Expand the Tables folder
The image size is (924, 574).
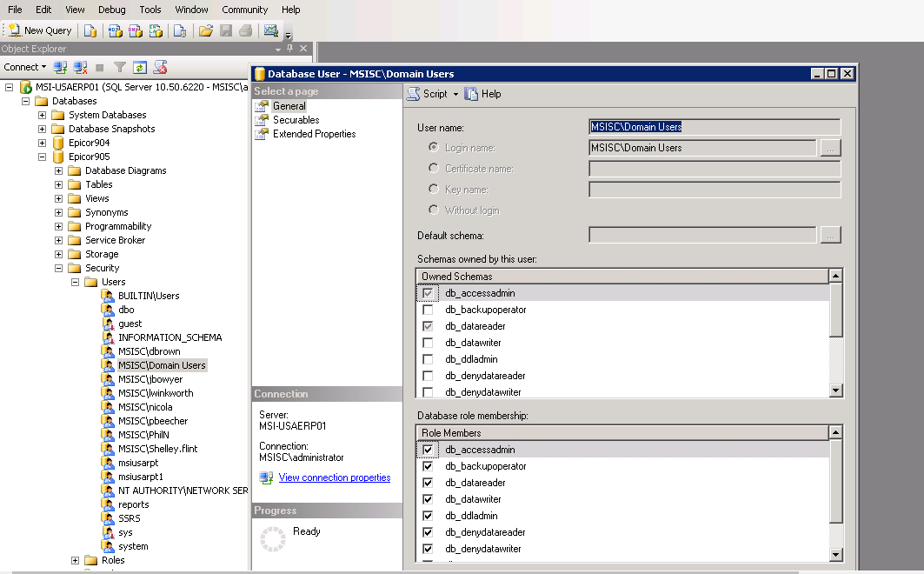point(58,184)
